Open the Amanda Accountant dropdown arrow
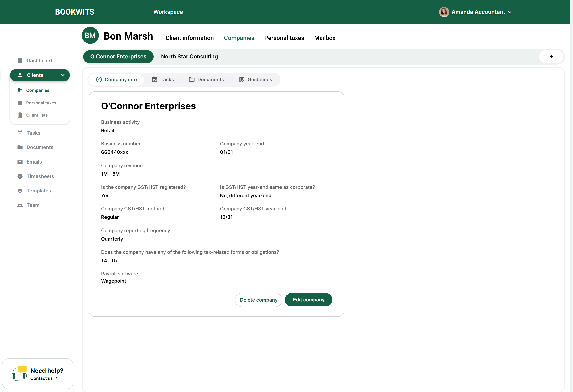Image resolution: width=573 pixels, height=392 pixels. (510, 12)
